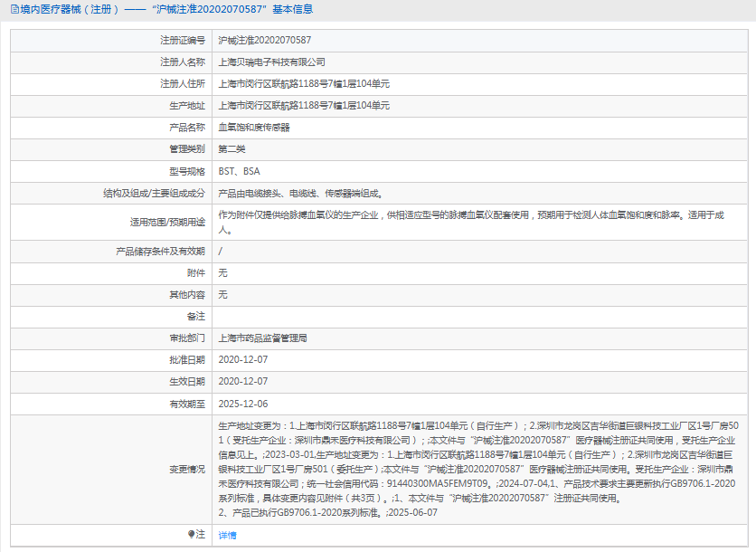This screenshot has width=756, height=552.
Task: Click the 审批部门 label
Action: pyautogui.click(x=187, y=338)
